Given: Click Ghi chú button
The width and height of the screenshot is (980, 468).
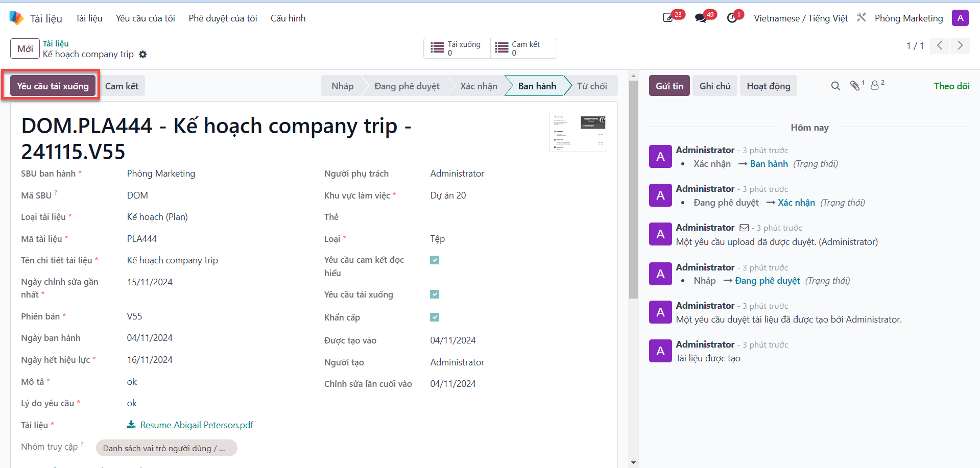Looking at the screenshot, I should (x=715, y=86).
